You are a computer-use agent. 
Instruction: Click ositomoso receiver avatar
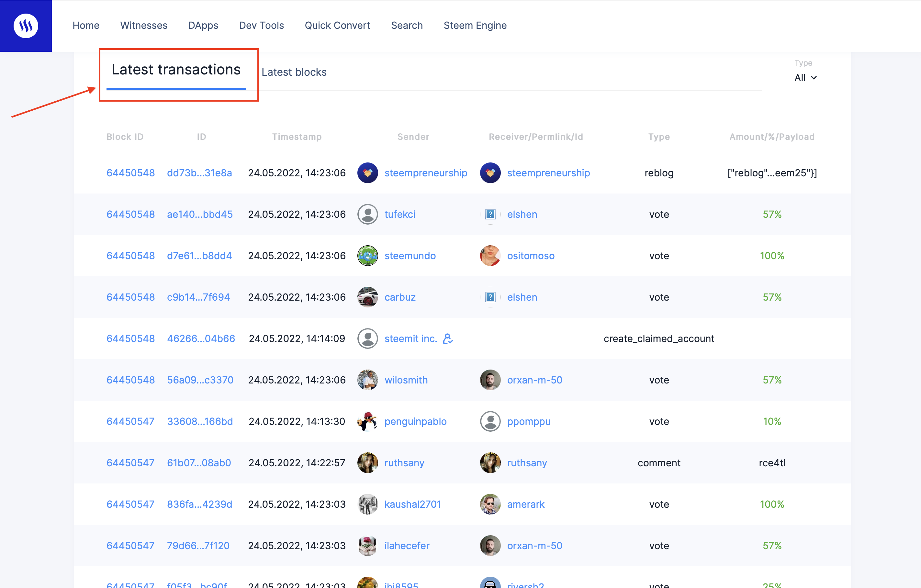pos(490,255)
